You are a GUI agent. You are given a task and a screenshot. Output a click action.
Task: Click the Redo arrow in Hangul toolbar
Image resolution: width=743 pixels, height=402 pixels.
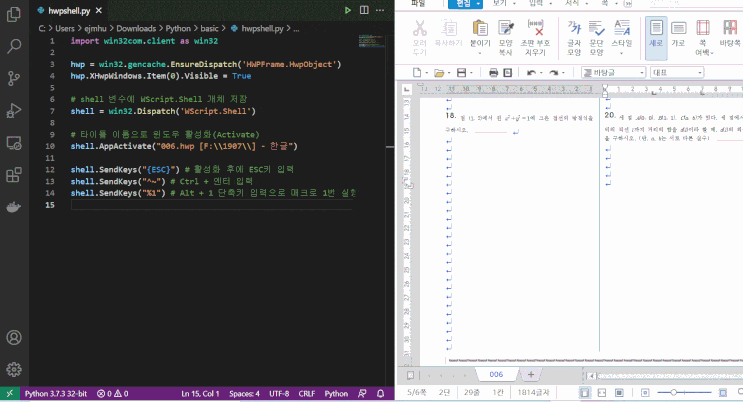pyautogui.click(x=553, y=73)
